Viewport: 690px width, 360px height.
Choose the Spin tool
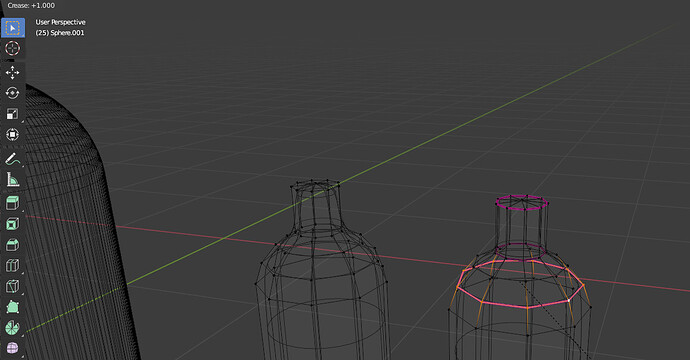click(x=12, y=327)
